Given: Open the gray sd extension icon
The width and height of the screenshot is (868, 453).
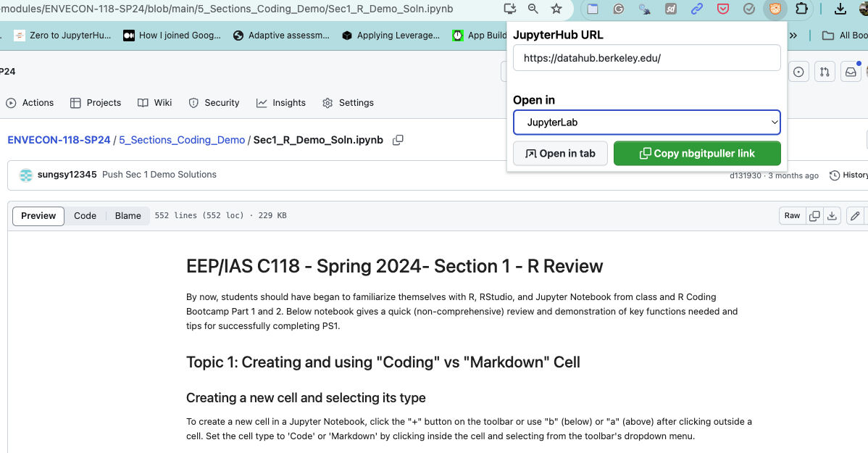Looking at the screenshot, I should pyautogui.click(x=670, y=8).
